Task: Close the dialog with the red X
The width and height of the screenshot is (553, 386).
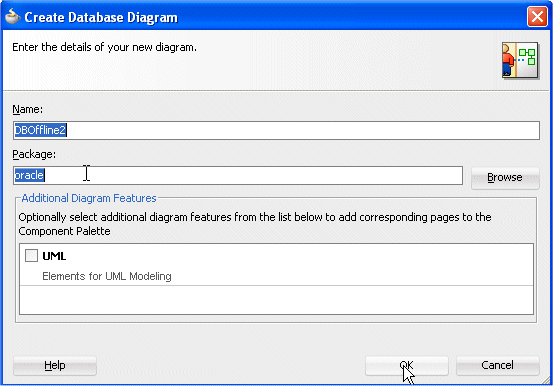Action: click(x=537, y=17)
